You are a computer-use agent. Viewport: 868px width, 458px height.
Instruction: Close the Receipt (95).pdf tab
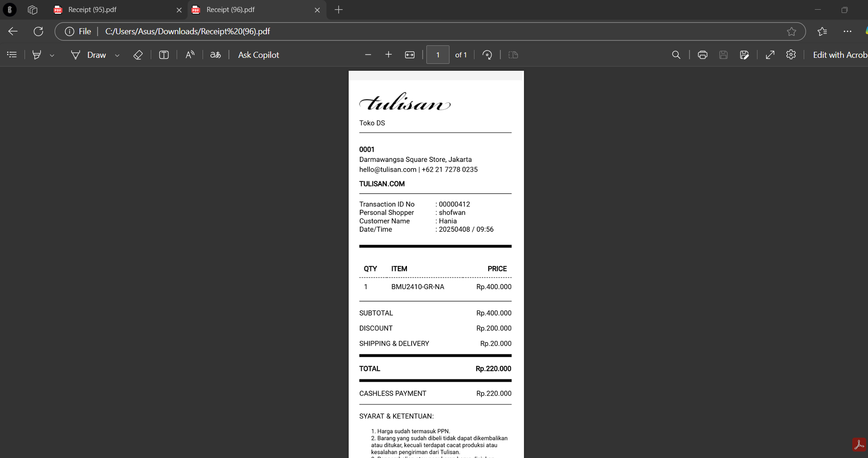pyautogui.click(x=179, y=10)
